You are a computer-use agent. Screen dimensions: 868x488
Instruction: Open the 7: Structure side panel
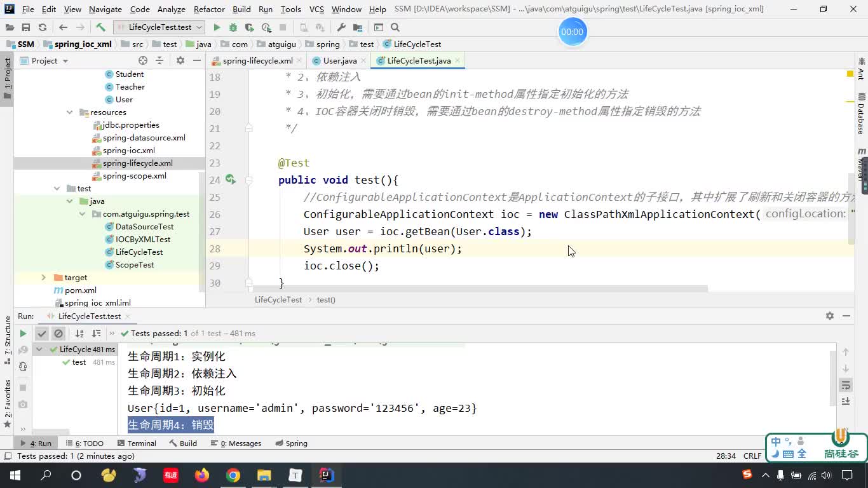click(8, 340)
